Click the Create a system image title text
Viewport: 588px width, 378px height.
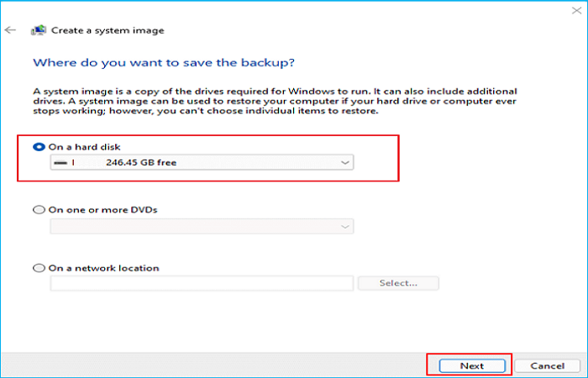[x=108, y=30]
